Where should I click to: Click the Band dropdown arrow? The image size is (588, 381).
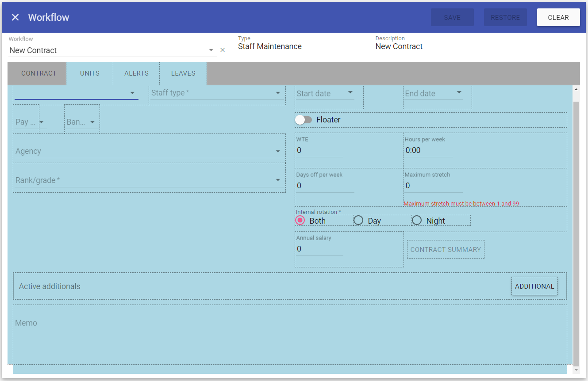(x=92, y=122)
